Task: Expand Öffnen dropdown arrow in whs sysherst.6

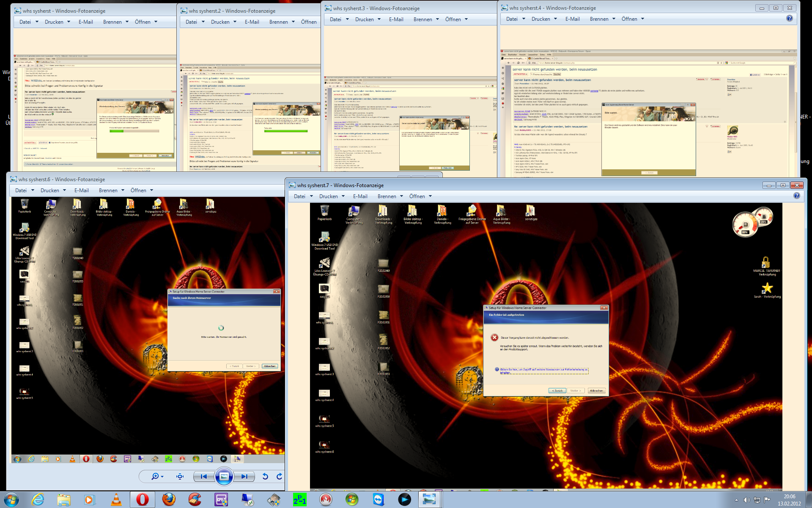Action: (x=151, y=190)
